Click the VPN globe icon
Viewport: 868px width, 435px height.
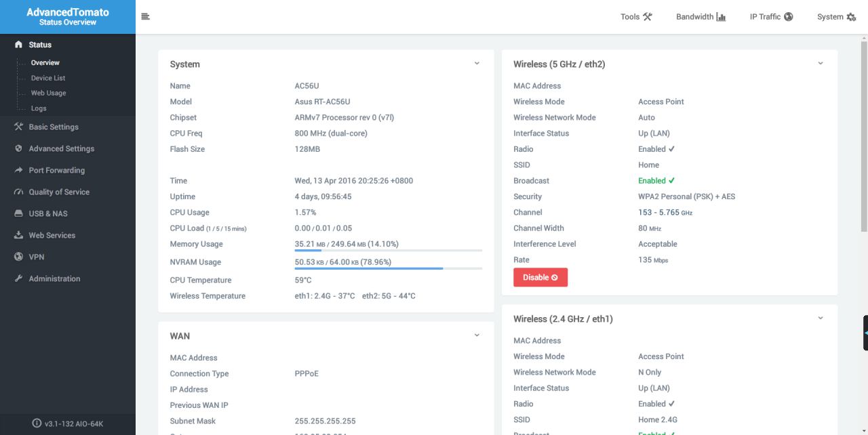(x=18, y=257)
